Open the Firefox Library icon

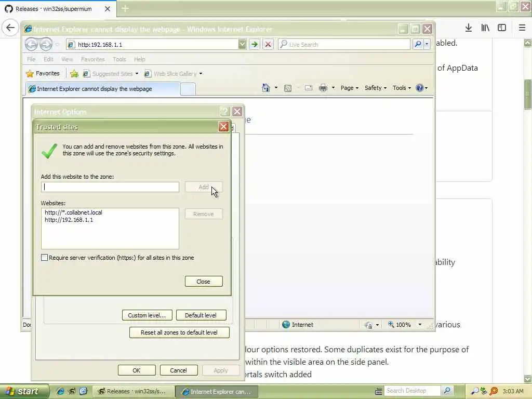485,28
